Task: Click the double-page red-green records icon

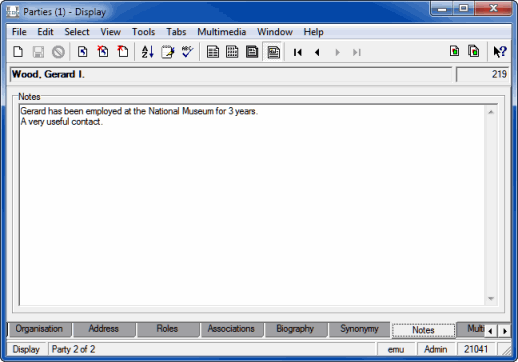Action: click(474, 51)
